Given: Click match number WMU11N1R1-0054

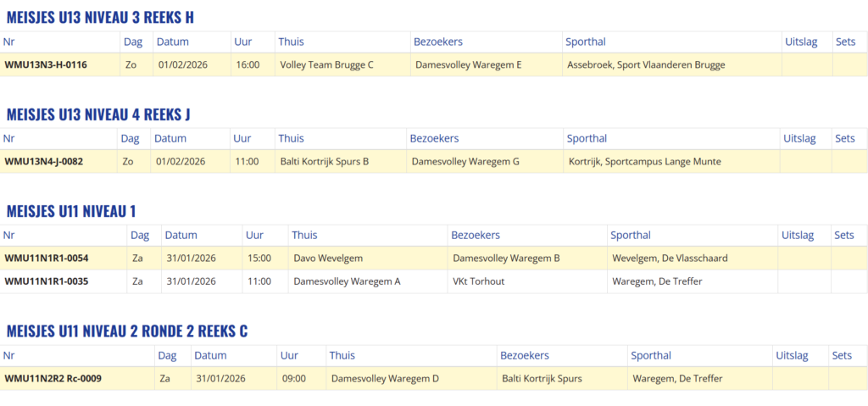Looking at the screenshot, I should point(47,258).
